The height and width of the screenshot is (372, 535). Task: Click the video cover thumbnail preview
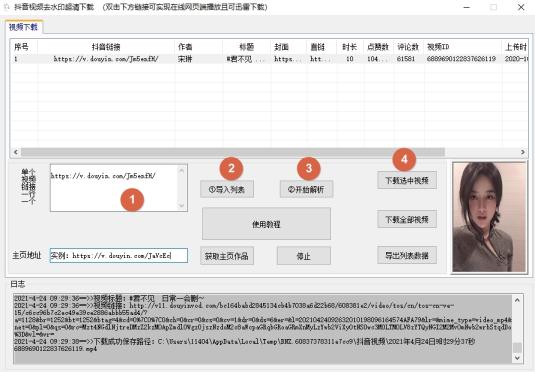pyautogui.click(x=490, y=217)
